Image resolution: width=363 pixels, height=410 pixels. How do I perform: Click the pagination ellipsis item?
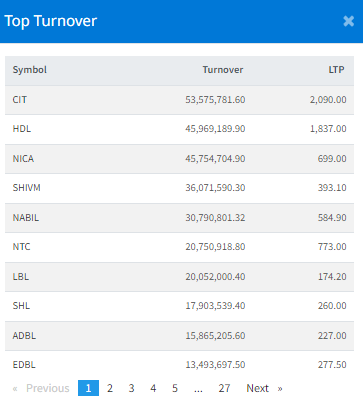click(198, 388)
